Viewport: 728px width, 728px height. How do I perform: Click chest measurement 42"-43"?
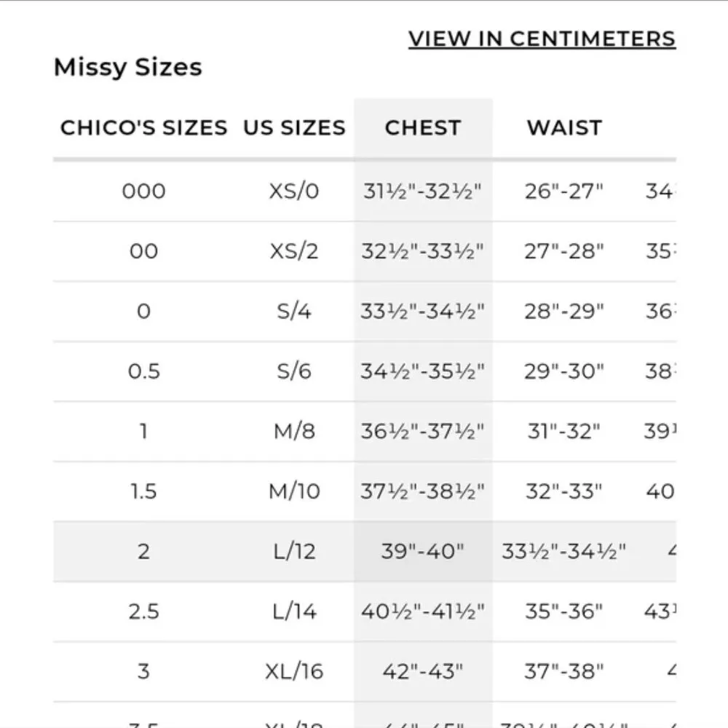click(422, 670)
